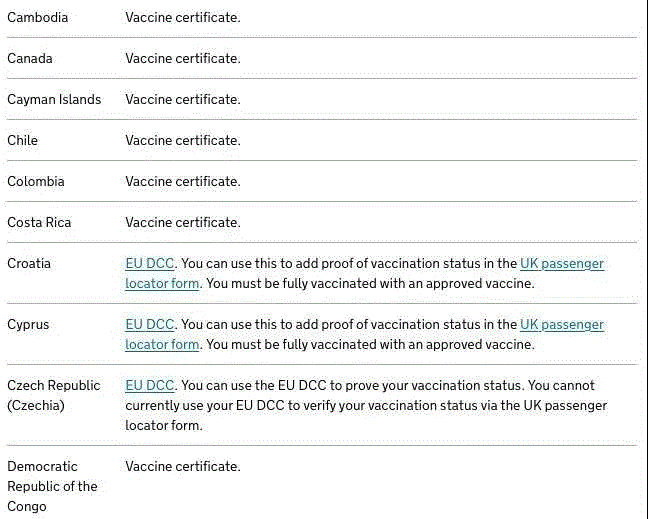Viewport: 648px width, 519px height.
Task: Click the Croatia country name
Action: (x=29, y=264)
